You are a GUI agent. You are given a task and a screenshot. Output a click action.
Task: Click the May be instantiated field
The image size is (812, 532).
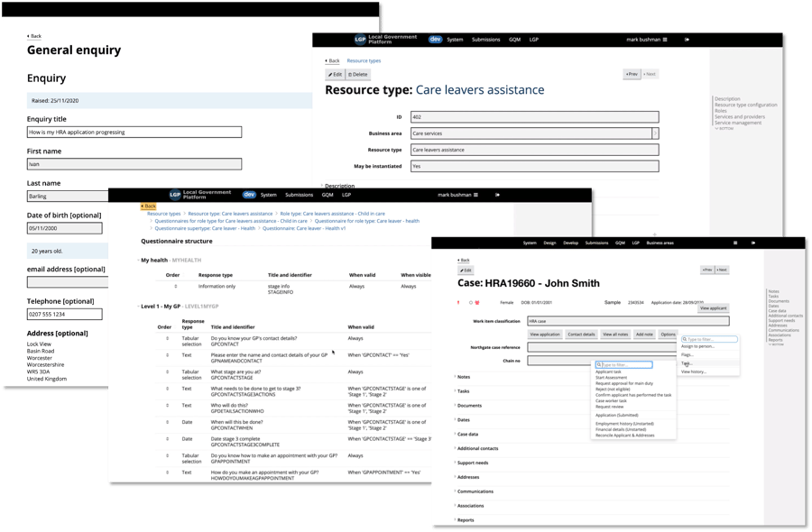[534, 166]
